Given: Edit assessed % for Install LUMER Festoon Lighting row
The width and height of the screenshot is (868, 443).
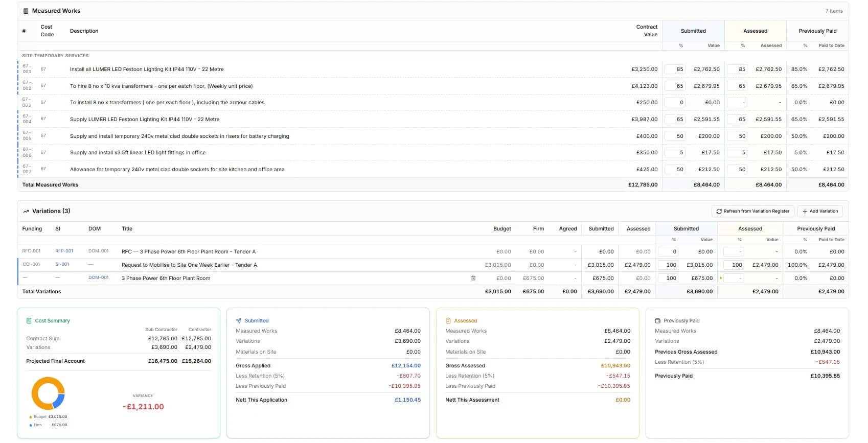Looking at the screenshot, I should click(x=737, y=69).
